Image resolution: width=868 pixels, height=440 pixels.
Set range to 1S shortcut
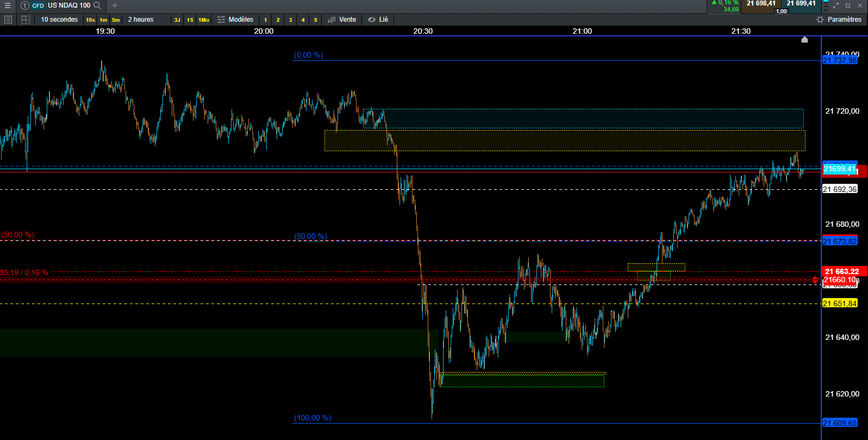coord(190,20)
